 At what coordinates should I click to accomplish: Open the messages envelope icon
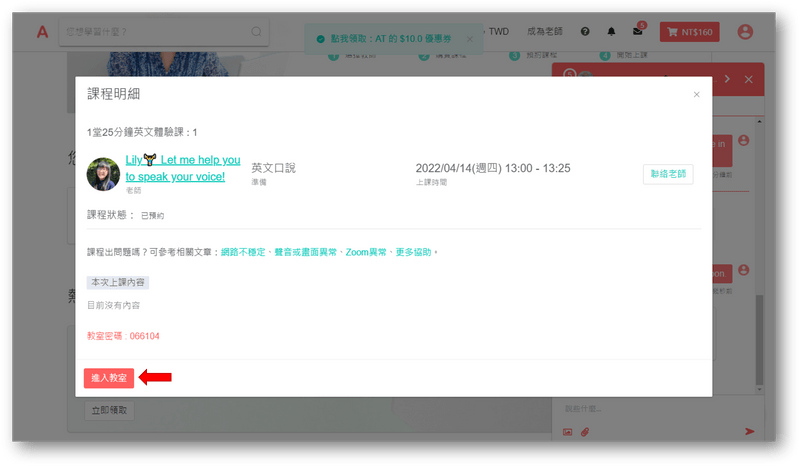click(638, 32)
